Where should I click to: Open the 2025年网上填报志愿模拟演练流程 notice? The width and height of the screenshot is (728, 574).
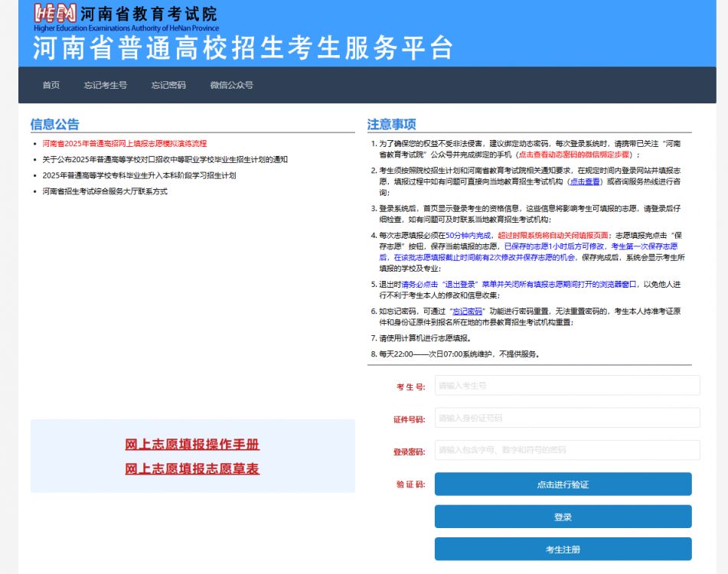125,144
